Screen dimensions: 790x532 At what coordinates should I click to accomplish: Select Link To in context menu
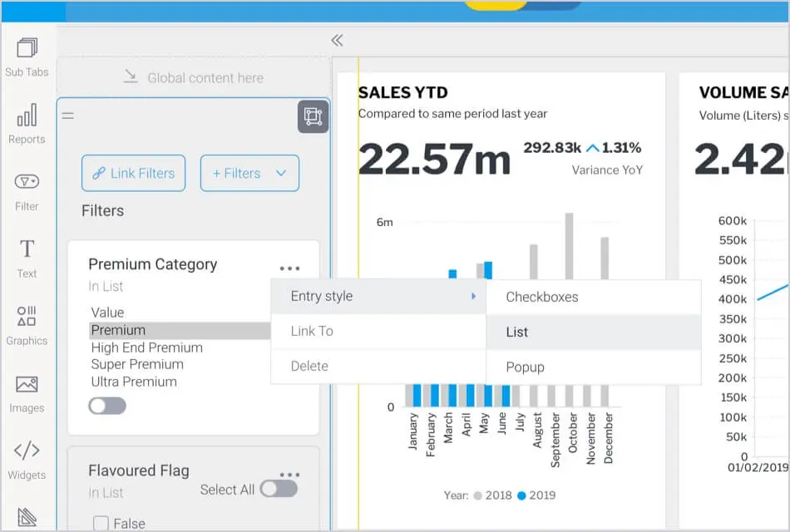point(312,331)
